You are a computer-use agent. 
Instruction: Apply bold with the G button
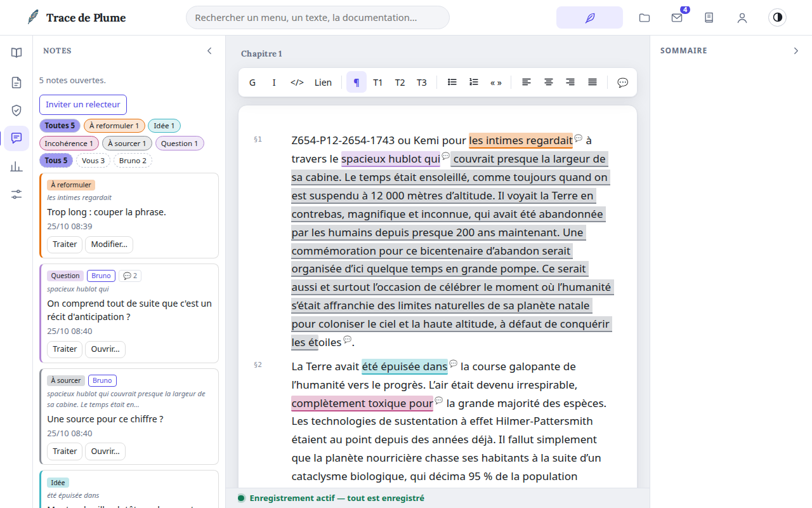(x=252, y=82)
